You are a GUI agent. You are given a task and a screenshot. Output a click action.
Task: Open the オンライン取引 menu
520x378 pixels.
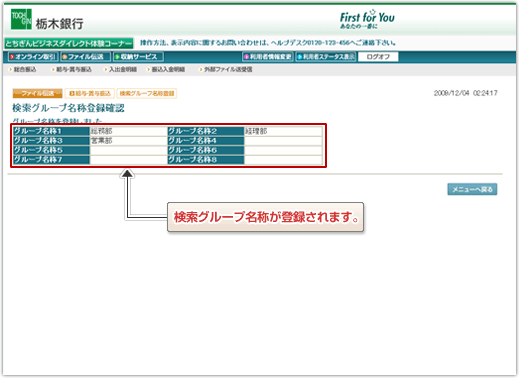click(x=33, y=57)
